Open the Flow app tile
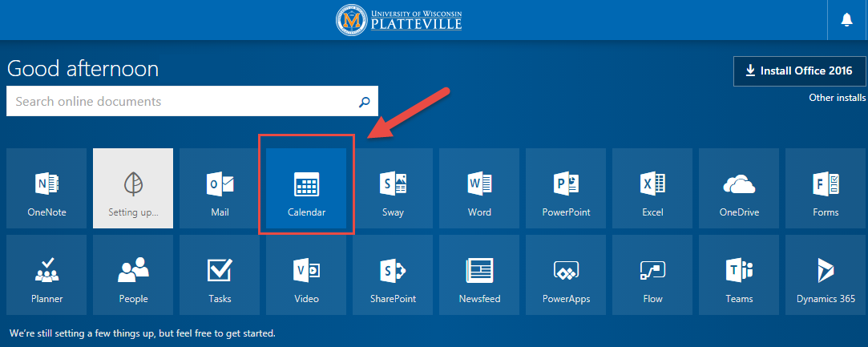Screen dimensions: 868x347 pos(652,275)
